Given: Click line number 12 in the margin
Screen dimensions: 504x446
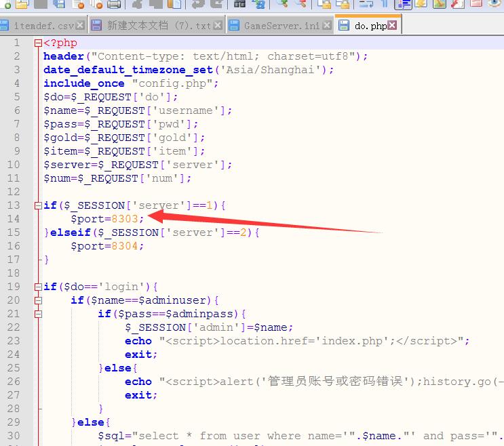Looking at the screenshot, I should [14, 192].
